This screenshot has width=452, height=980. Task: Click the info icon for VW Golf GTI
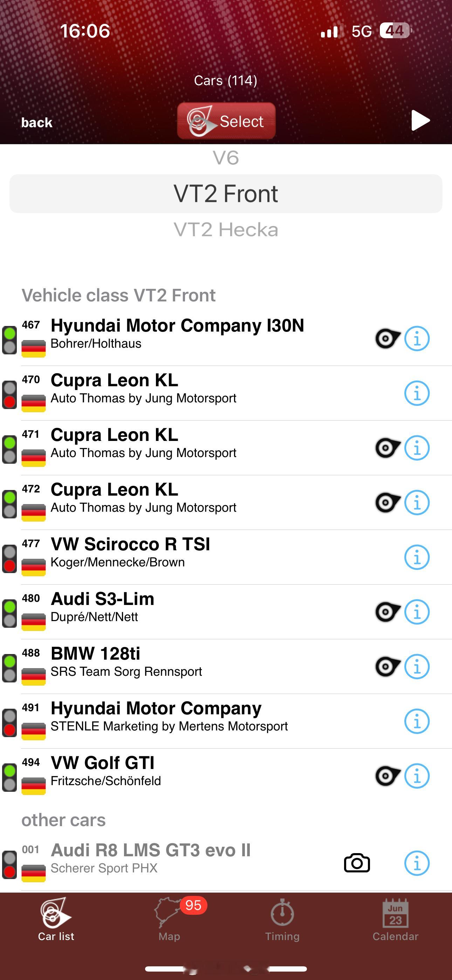(x=417, y=776)
